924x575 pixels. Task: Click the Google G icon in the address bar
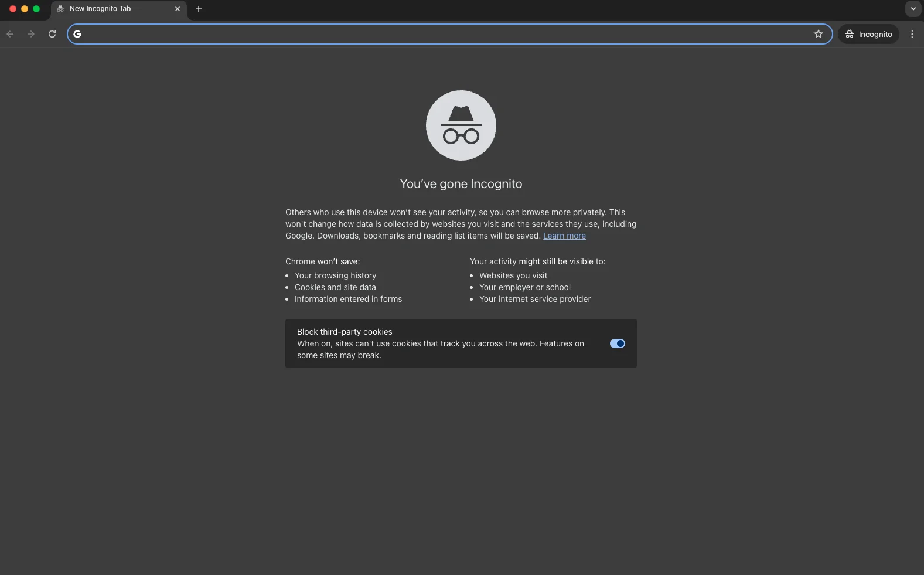pos(77,34)
